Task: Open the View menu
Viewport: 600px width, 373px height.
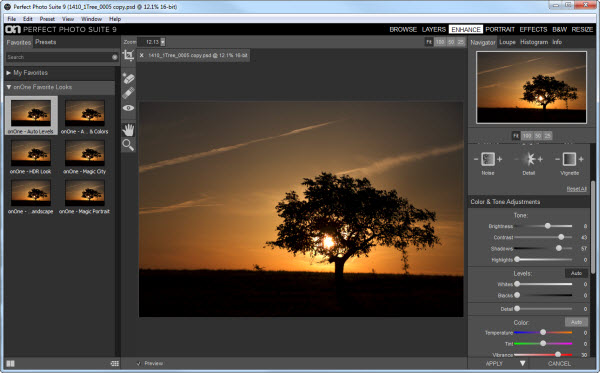Action: [68, 19]
